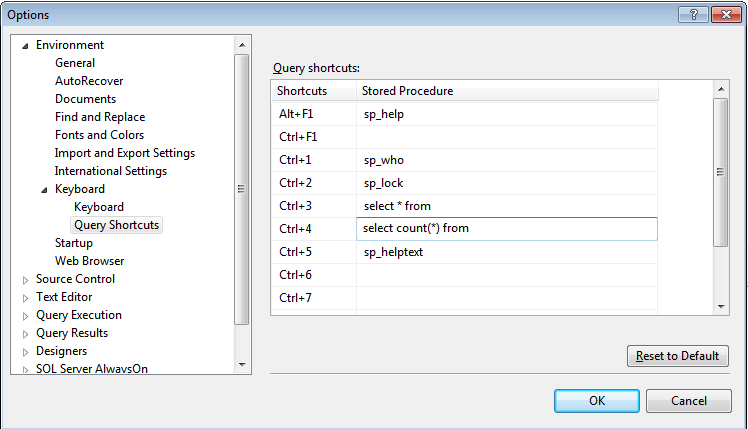Expand the Source Control node
Screen dimensions: 748x429
[26, 280]
